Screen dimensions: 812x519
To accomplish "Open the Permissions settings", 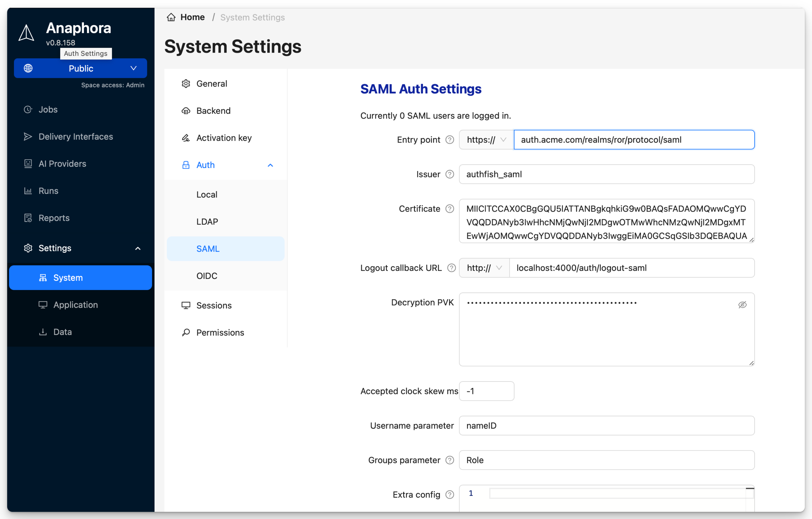I will click(220, 332).
